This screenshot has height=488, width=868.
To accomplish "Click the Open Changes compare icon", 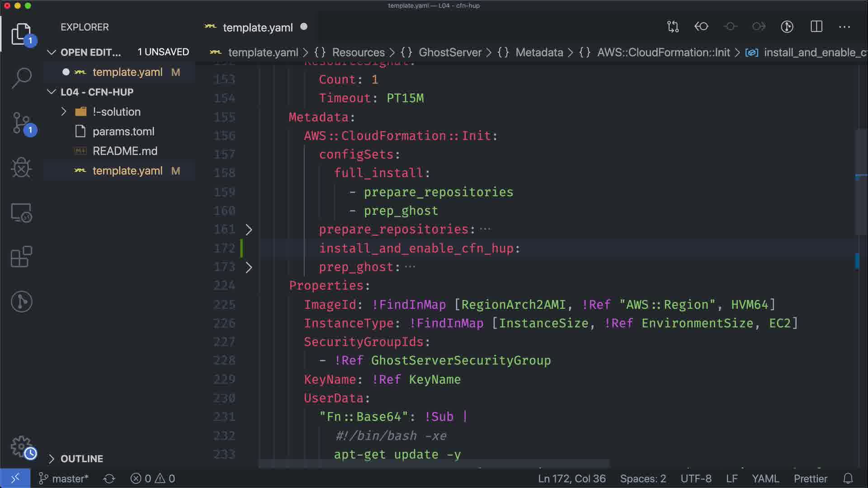I will pyautogui.click(x=673, y=27).
